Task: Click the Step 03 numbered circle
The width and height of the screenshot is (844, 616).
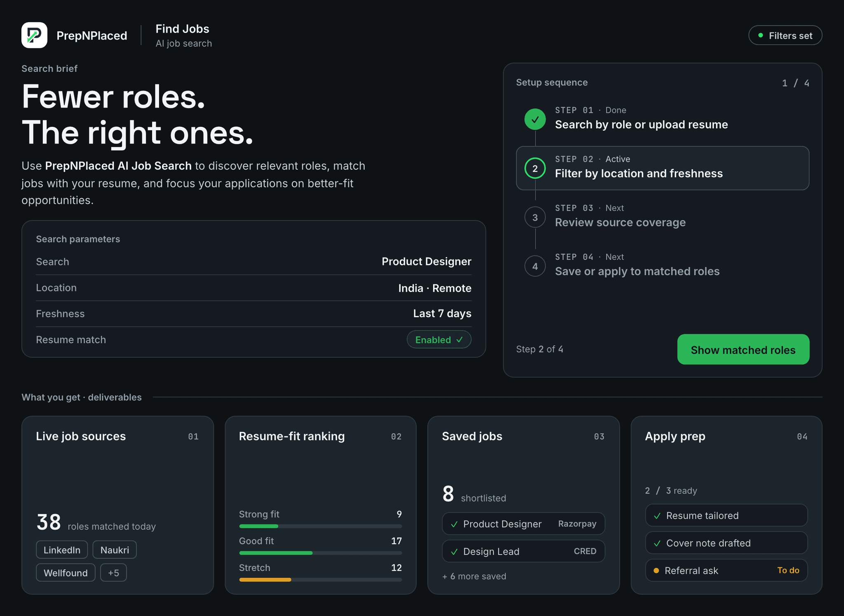Action: point(535,217)
